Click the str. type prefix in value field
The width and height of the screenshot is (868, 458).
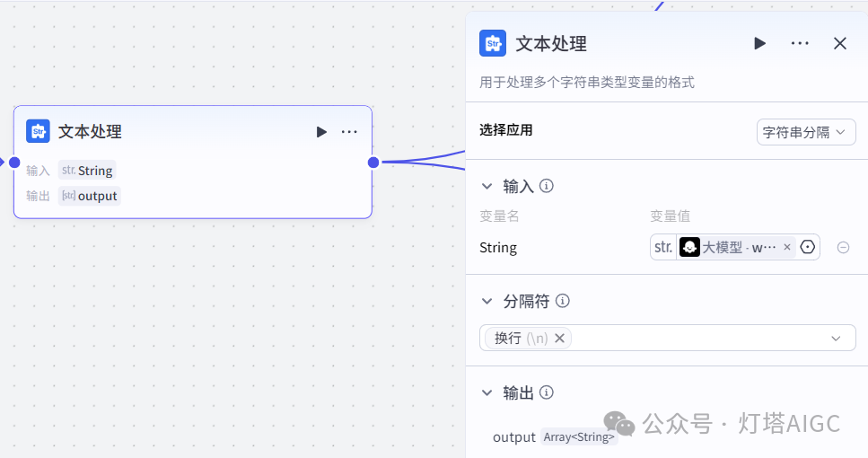pyautogui.click(x=663, y=247)
